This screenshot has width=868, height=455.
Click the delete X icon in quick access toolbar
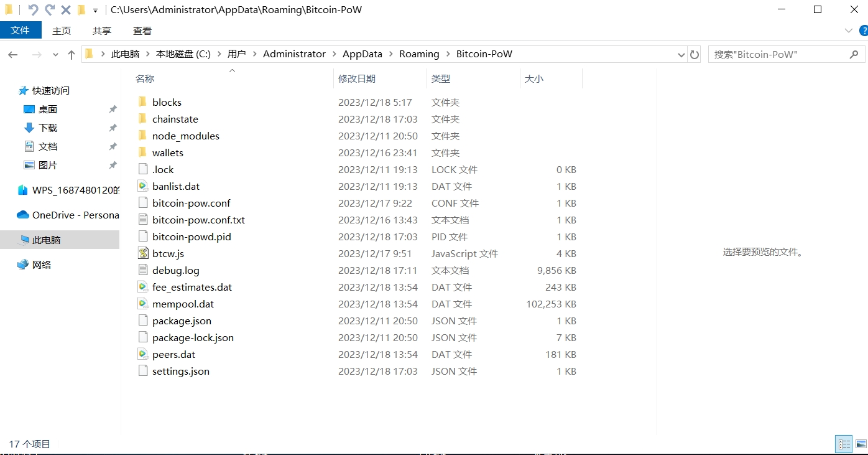point(65,10)
